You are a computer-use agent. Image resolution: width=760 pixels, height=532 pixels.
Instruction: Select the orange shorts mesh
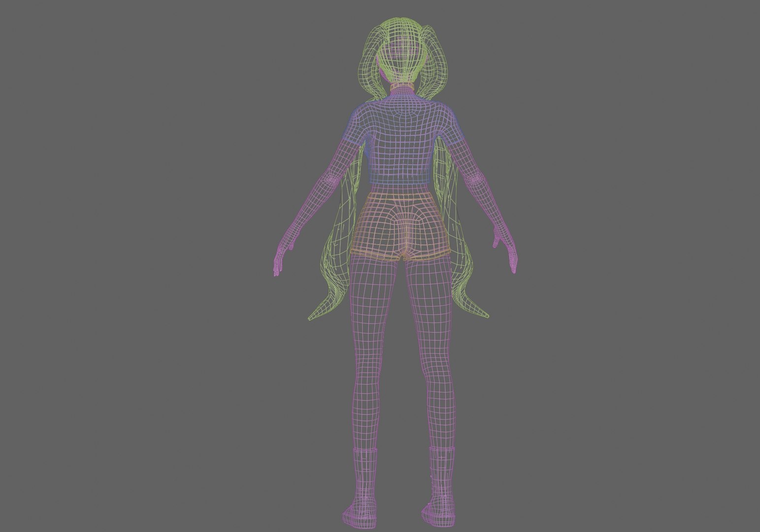click(x=400, y=226)
